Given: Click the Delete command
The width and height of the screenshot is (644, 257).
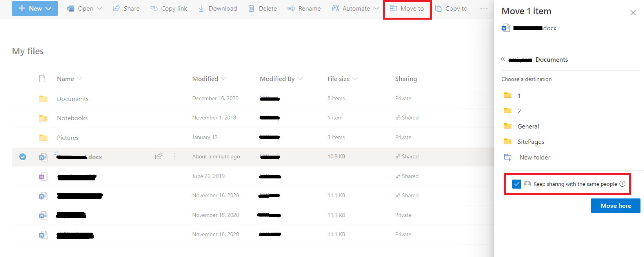Looking at the screenshot, I should [262, 8].
